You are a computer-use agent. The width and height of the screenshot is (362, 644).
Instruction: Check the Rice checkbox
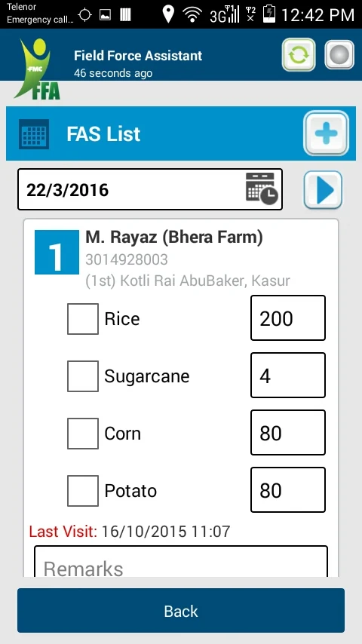(83, 319)
